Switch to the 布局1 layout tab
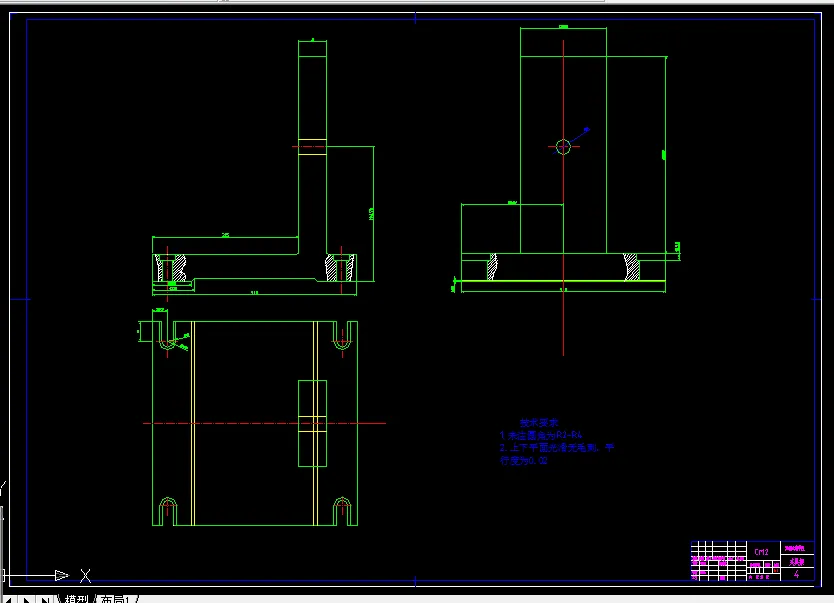 115,599
